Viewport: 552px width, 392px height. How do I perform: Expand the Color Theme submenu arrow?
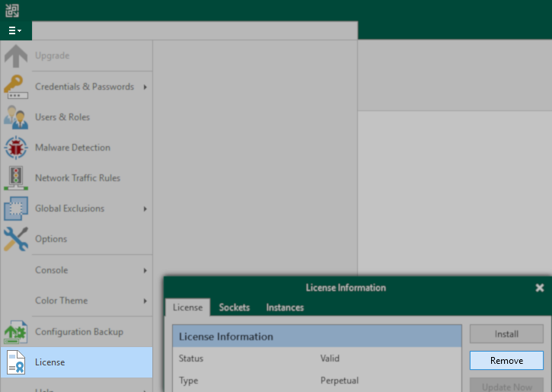click(145, 301)
